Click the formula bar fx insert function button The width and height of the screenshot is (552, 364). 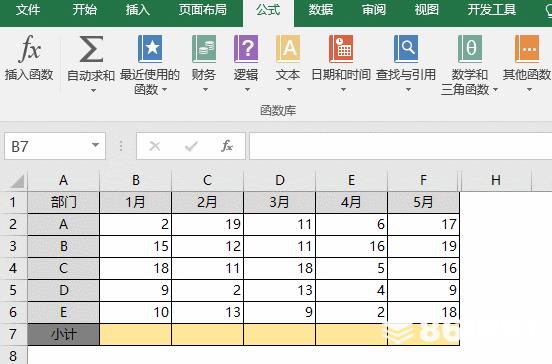[x=227, y=145]
